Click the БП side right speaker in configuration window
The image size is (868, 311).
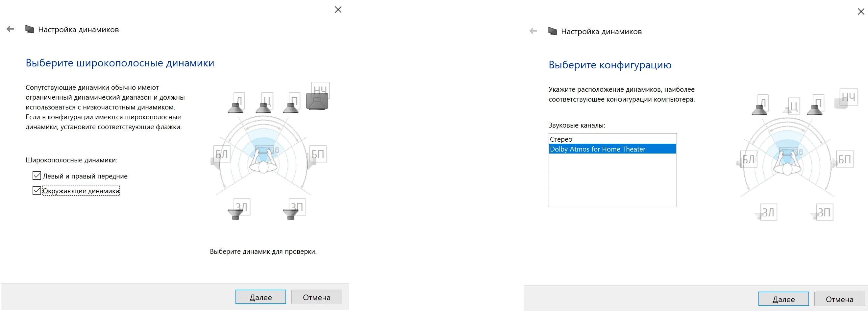[843, 160]
